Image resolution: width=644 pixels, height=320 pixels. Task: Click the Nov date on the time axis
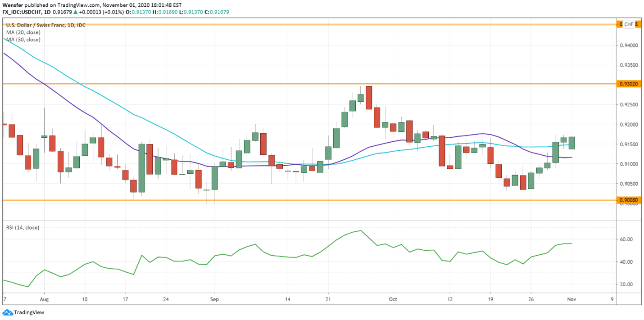572,298
